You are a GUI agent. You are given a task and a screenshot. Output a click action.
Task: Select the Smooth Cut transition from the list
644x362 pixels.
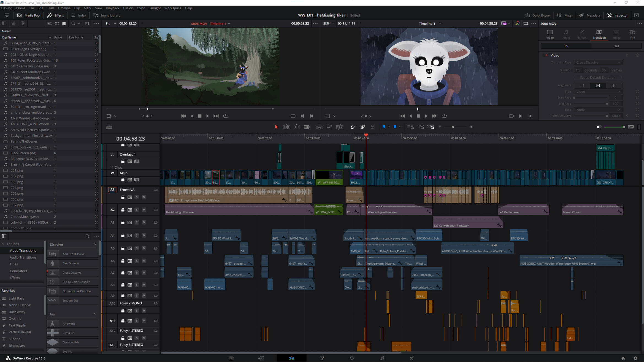tap(70, 300)
